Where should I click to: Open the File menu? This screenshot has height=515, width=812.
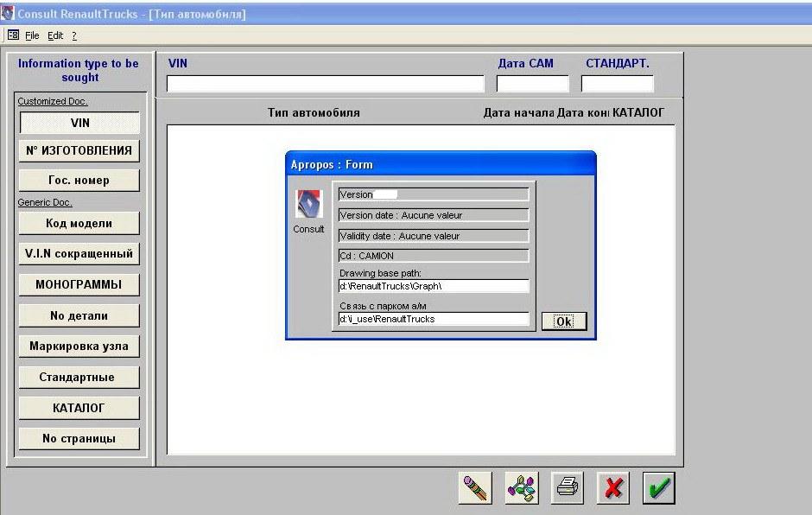tap(32, 35)
